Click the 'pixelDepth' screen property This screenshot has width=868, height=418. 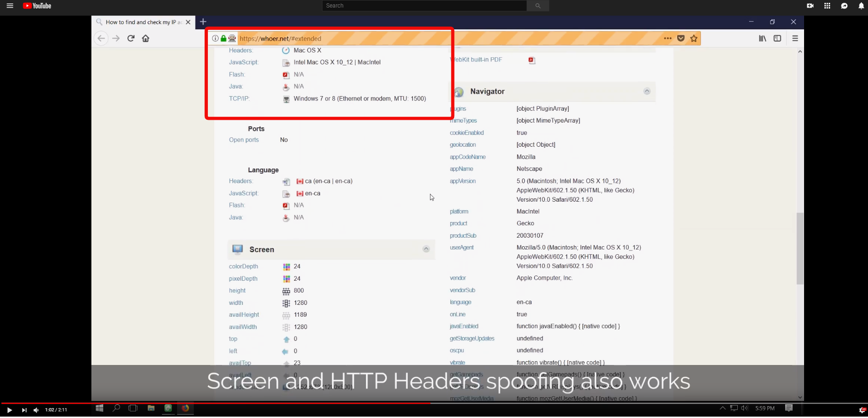pos(243,279)
